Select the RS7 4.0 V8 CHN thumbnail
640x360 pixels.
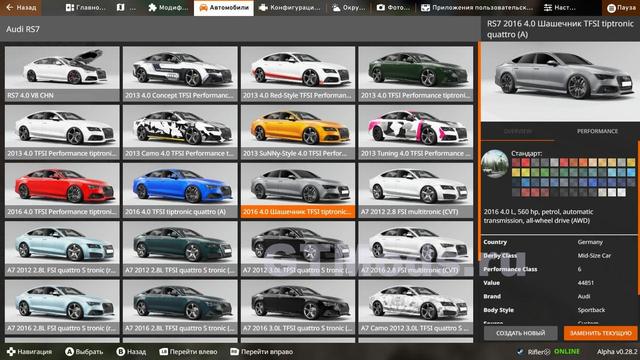[62, 73]
